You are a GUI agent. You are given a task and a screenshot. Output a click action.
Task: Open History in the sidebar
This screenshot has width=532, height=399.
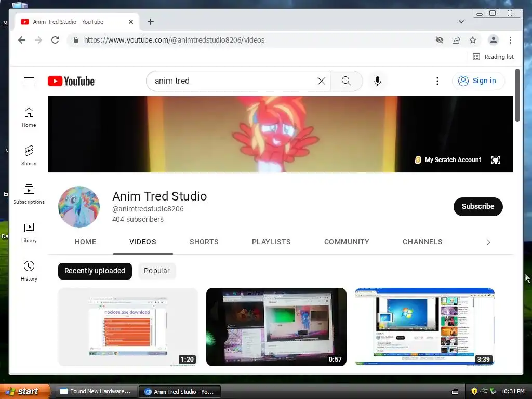(29, 271)
